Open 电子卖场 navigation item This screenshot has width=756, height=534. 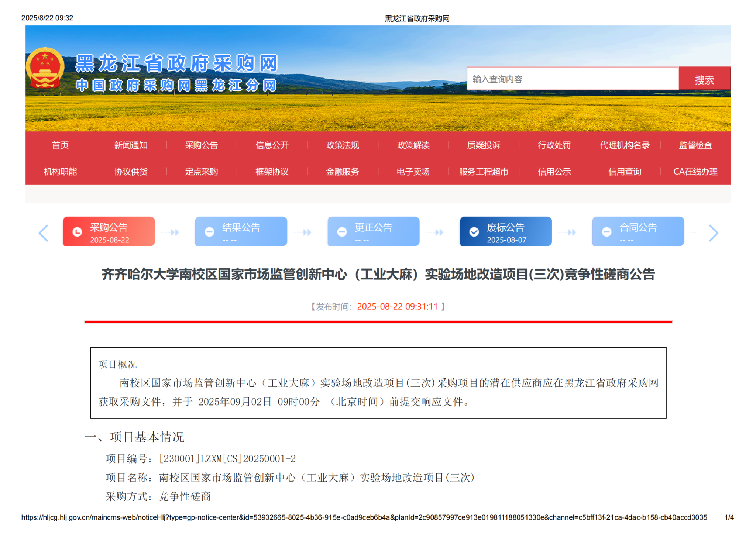pyautogui.click(x=413, y=172)
